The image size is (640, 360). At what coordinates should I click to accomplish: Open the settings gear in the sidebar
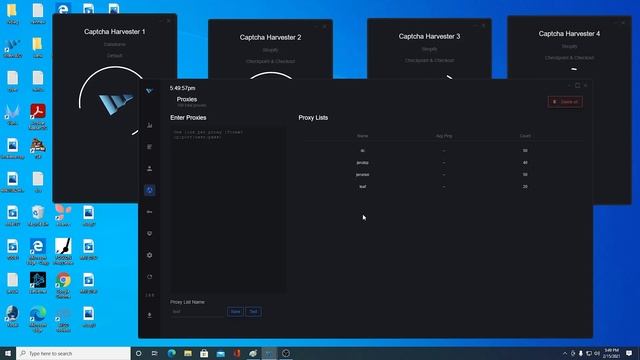point(149,255)
